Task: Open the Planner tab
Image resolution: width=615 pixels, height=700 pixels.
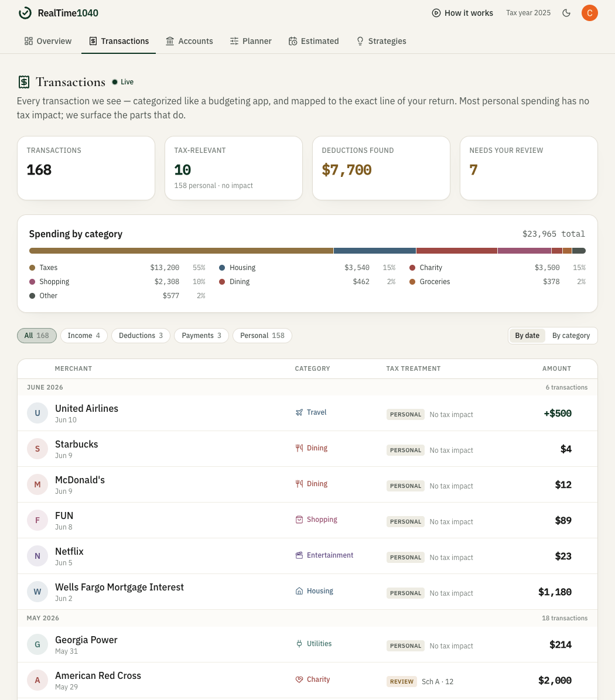Action: click(x=250, y=41)
